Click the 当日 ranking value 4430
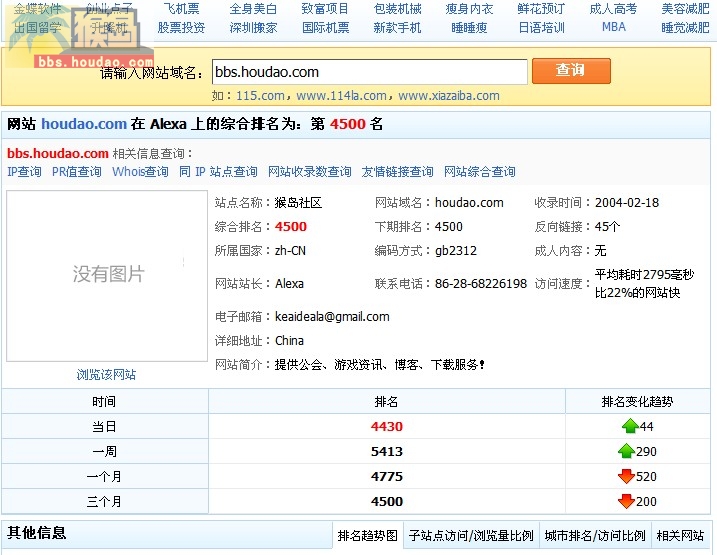The height and width of the screenshot is (555, 717). 387,426
